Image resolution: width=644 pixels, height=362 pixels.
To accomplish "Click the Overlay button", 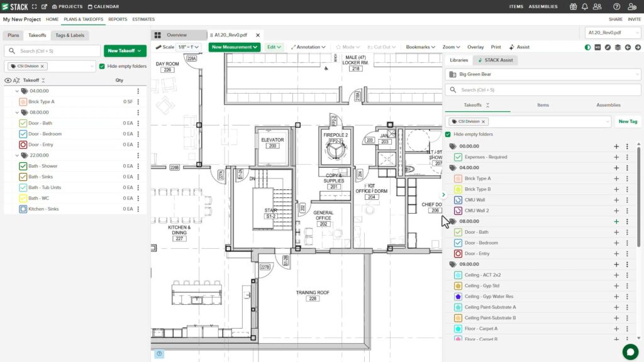I will pyautogui.click(x=475, y=47).
